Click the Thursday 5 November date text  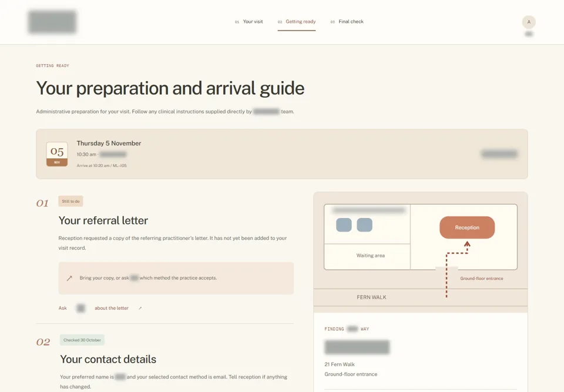pyautogui.click(x=109, y=143)
